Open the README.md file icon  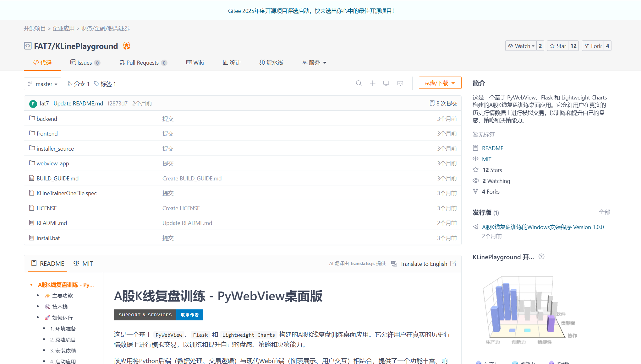[31, 222]
